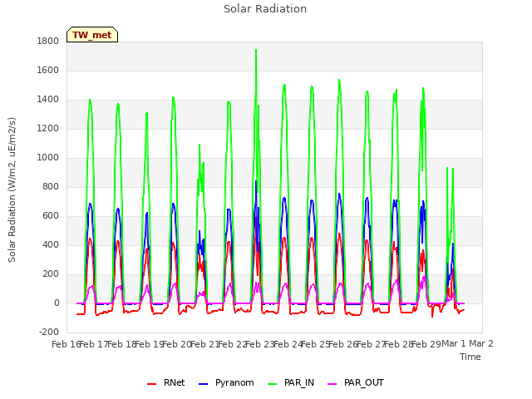Click the Feb 23 x-axis date label

pos(260,344)
